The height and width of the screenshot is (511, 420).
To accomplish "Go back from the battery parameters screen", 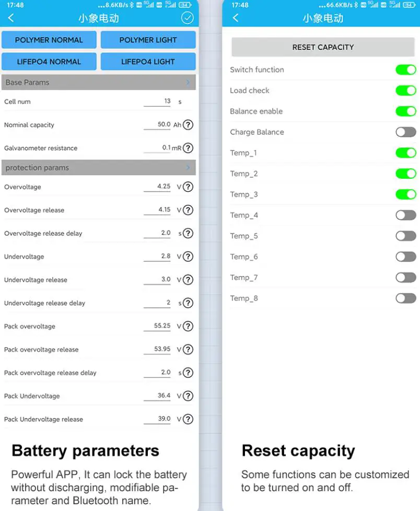I will 11,18.
